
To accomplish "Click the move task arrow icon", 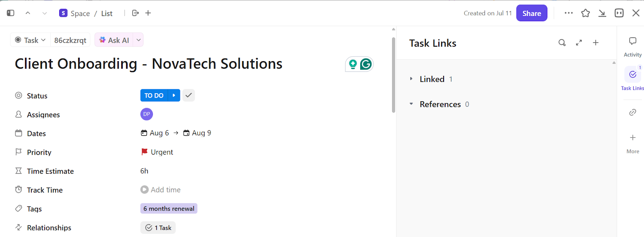I will [136, 13].
